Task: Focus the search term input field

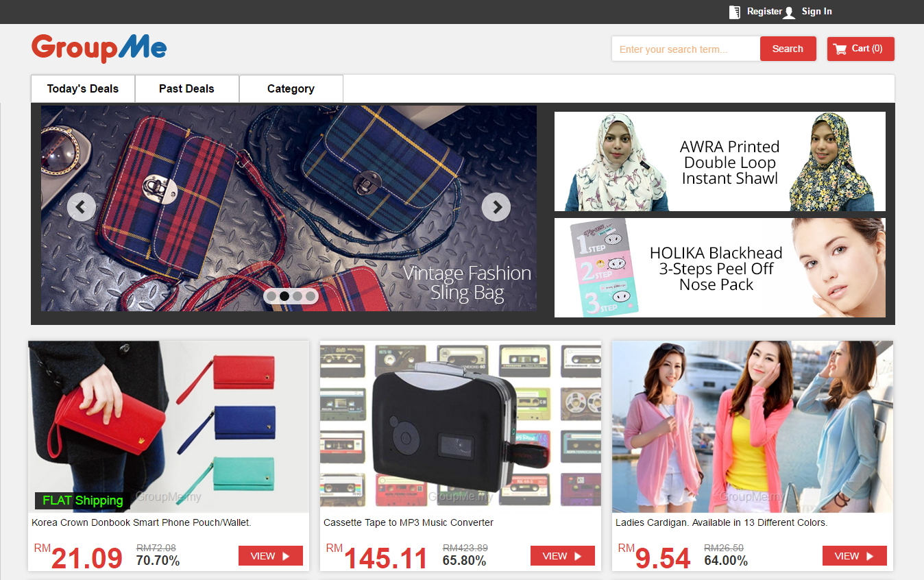Action: click(x=686, y=49)
